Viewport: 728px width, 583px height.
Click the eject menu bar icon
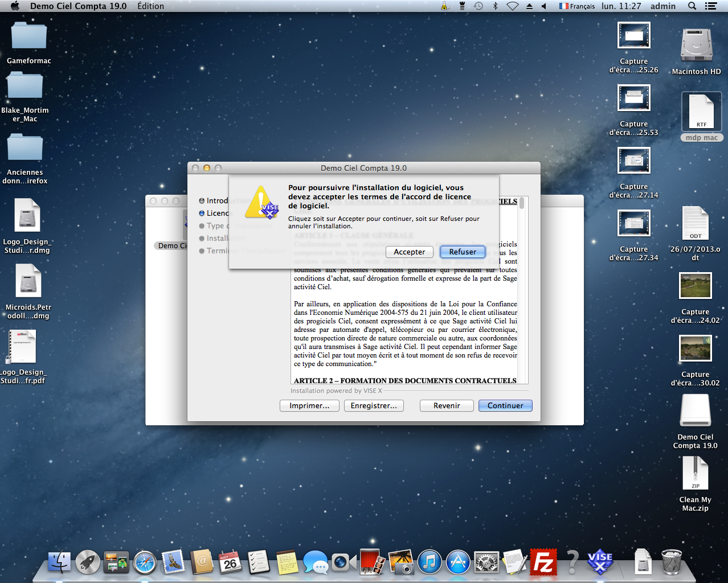(529, 6)
